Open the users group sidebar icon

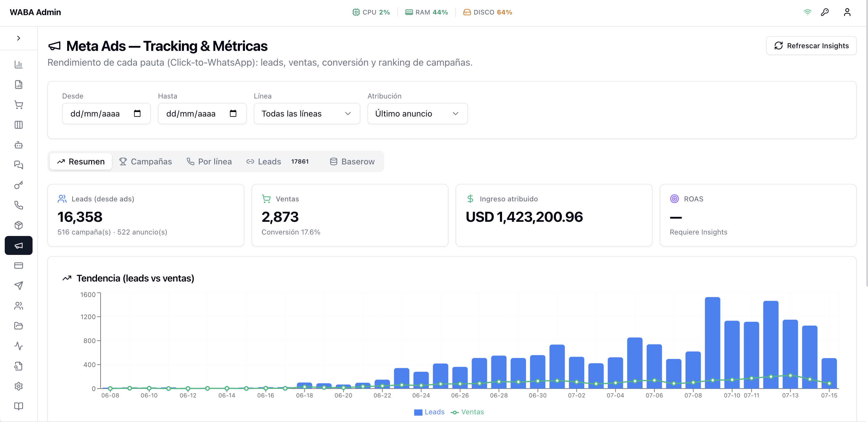(x=19, y=306)
